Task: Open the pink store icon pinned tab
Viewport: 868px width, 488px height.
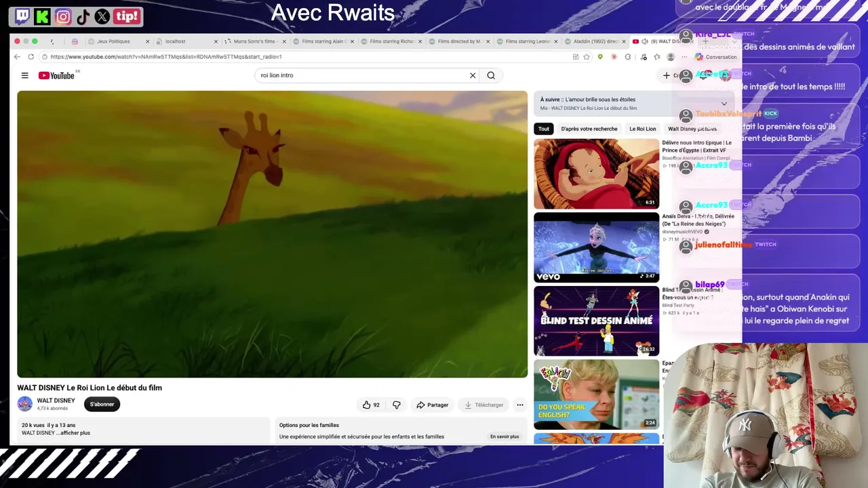Action: [75, 41]
